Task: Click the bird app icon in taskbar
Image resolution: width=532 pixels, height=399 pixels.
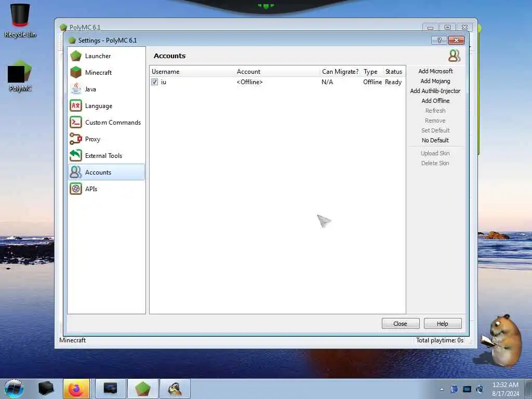Action: [x=175, y=389]
